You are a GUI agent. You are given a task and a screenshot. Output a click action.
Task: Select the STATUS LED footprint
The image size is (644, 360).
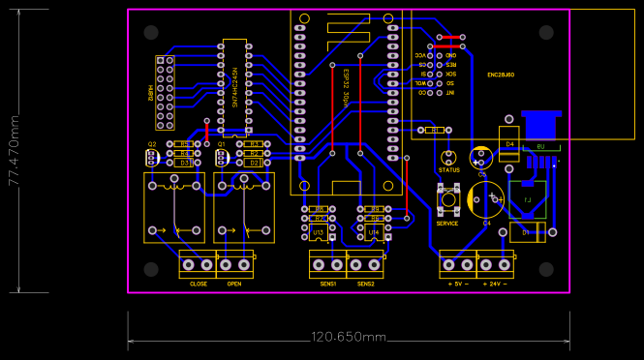[x=448, y=158]
